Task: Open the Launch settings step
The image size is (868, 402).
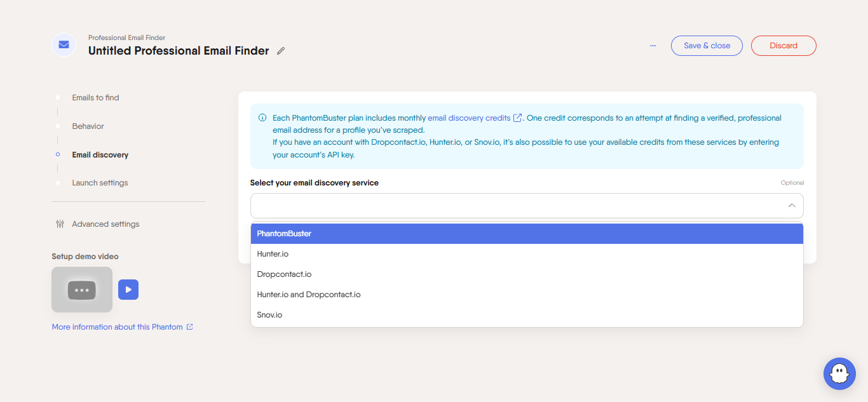Action: pyautogui.click(x=100, y=182)
